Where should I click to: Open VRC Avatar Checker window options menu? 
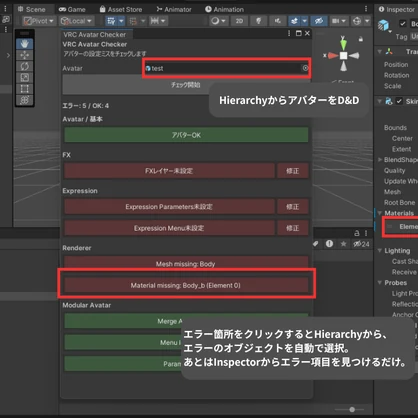coord(289,33)
